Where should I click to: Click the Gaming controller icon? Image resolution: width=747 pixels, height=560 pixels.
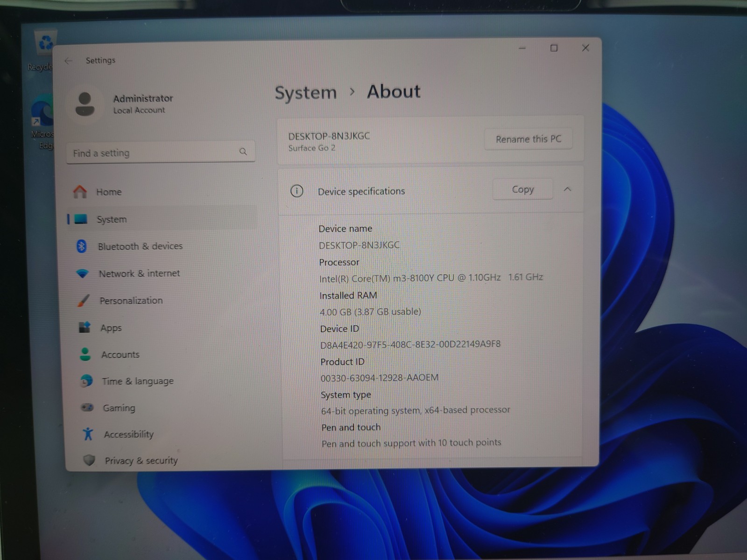click(87, 407)
